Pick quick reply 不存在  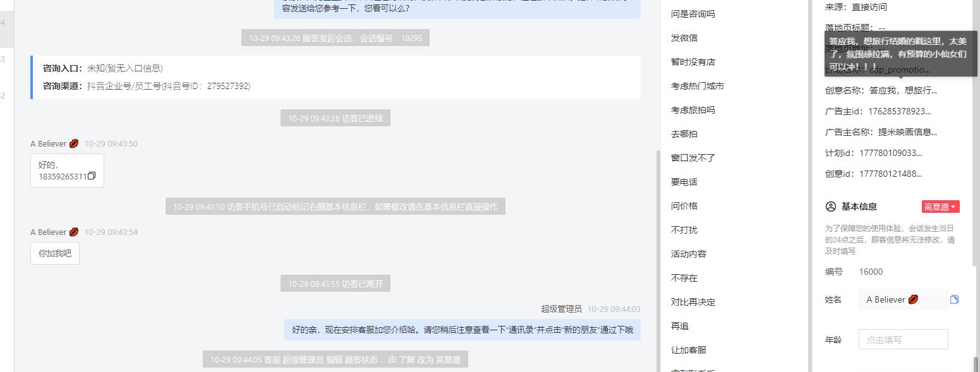[684, 278]
